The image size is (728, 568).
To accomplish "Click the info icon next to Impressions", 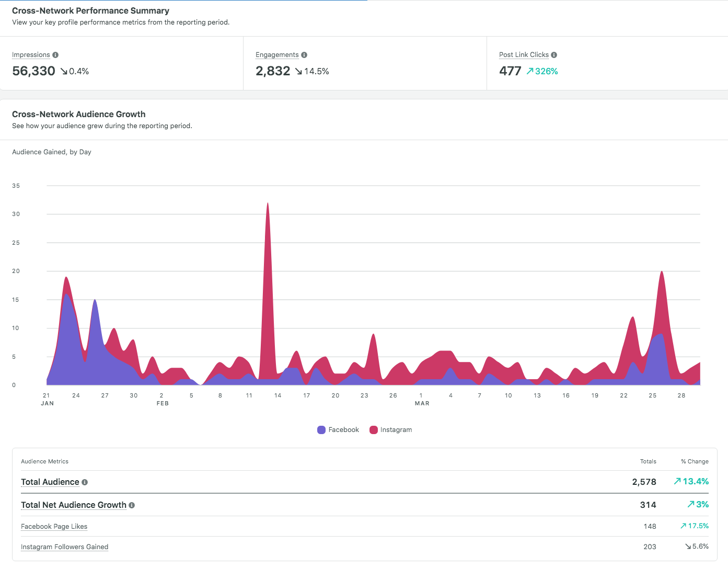I will pos(55,55).
